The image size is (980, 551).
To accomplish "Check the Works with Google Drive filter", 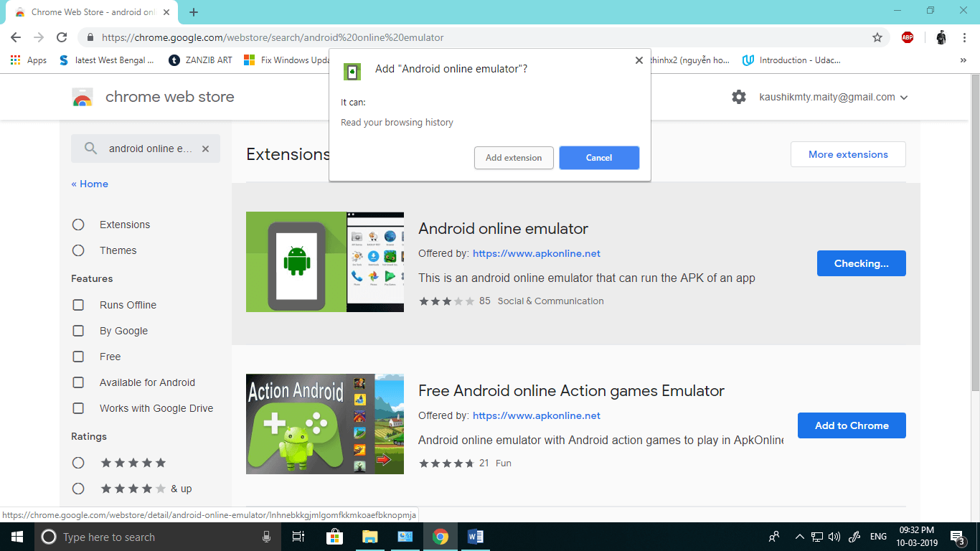I will [x=78, y=408].
